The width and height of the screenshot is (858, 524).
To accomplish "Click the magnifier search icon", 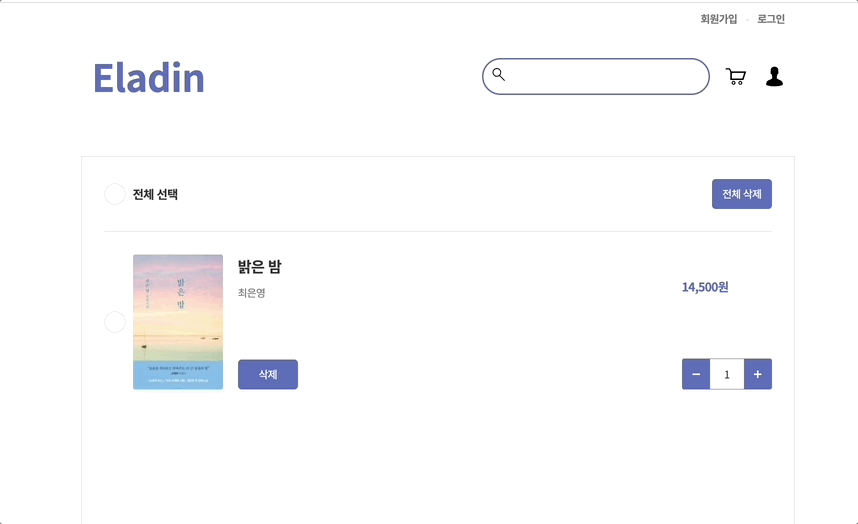I will [498, 74].
